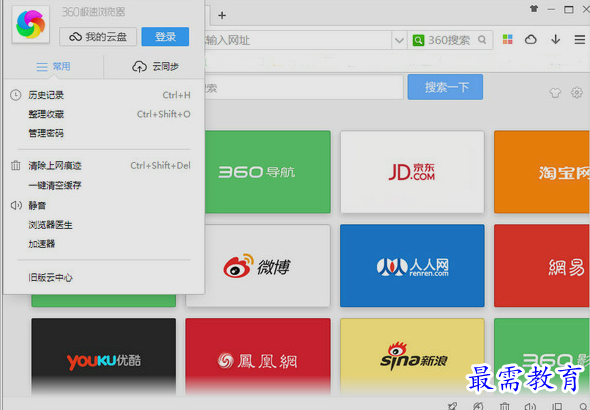Open the 淘宝网 orange tile

tap(542, 172)
